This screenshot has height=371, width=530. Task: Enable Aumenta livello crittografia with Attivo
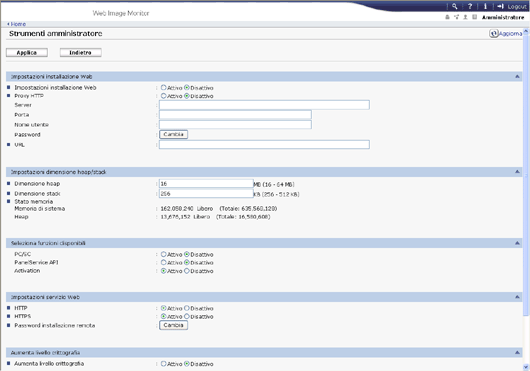(164, 364)
